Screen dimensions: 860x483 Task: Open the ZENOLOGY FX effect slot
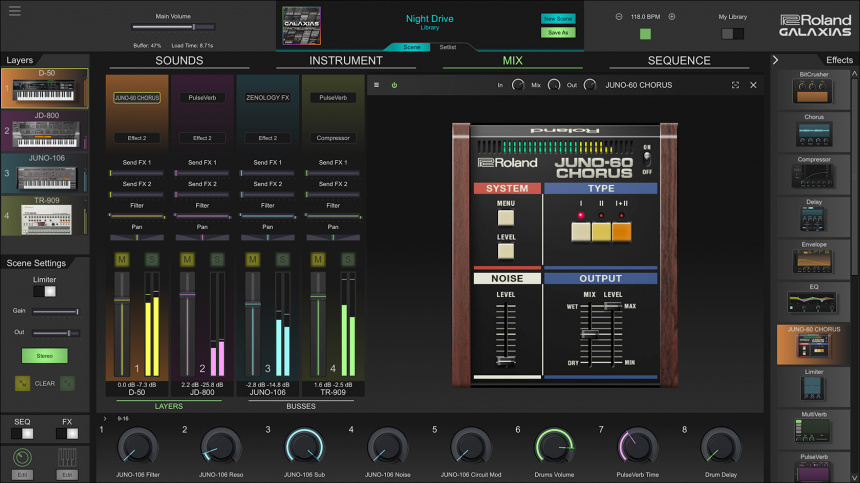[x=267, y=98]
